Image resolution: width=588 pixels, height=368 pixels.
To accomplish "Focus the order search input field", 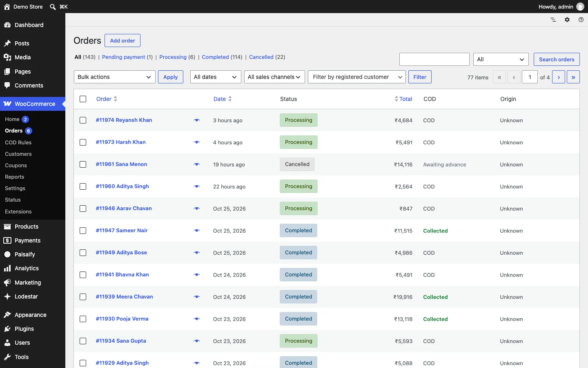I will click(x=434, y=59).
